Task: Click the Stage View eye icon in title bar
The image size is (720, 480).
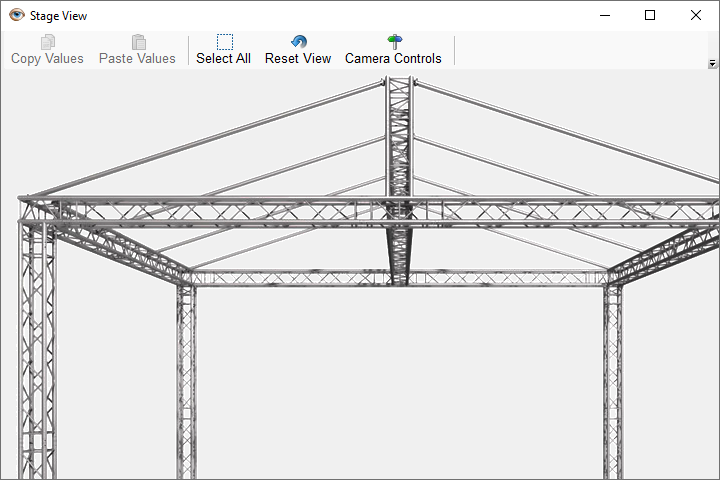Action: [16, 15]
